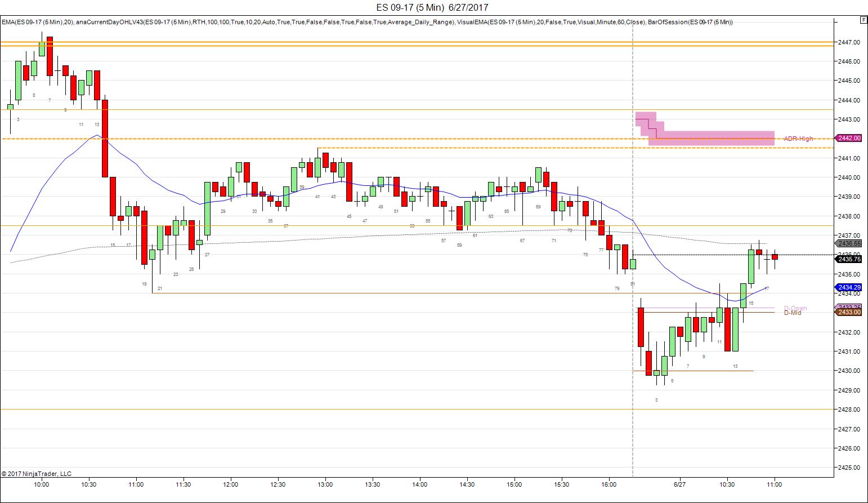Click the 2447.00 price axis label
Viewport: 868px width, 503px height.
(848, 42)
